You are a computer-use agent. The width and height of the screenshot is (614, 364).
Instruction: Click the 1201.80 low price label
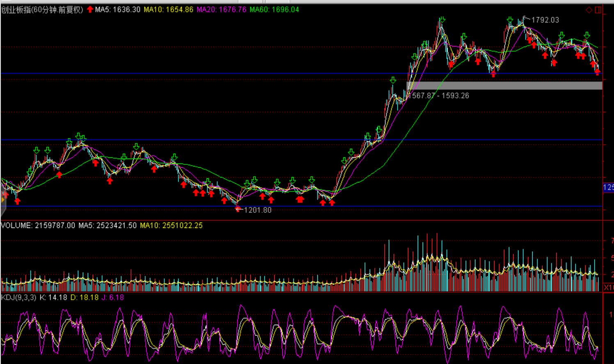258,210
